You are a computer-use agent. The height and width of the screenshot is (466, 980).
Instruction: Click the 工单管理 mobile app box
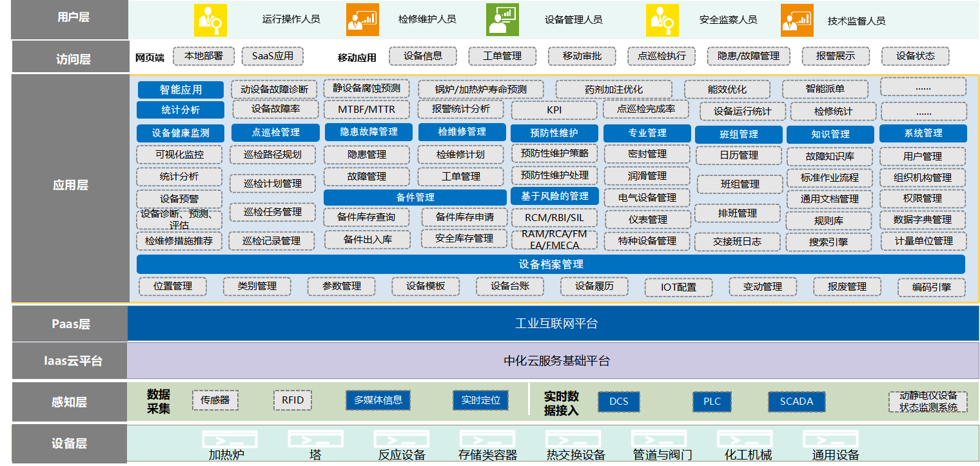tap(502, 56)
